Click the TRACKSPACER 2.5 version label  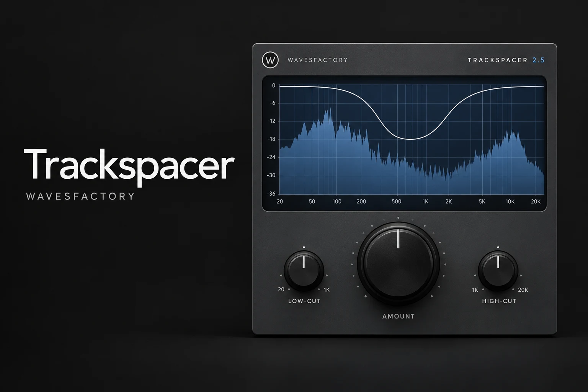tap(506, 60)
